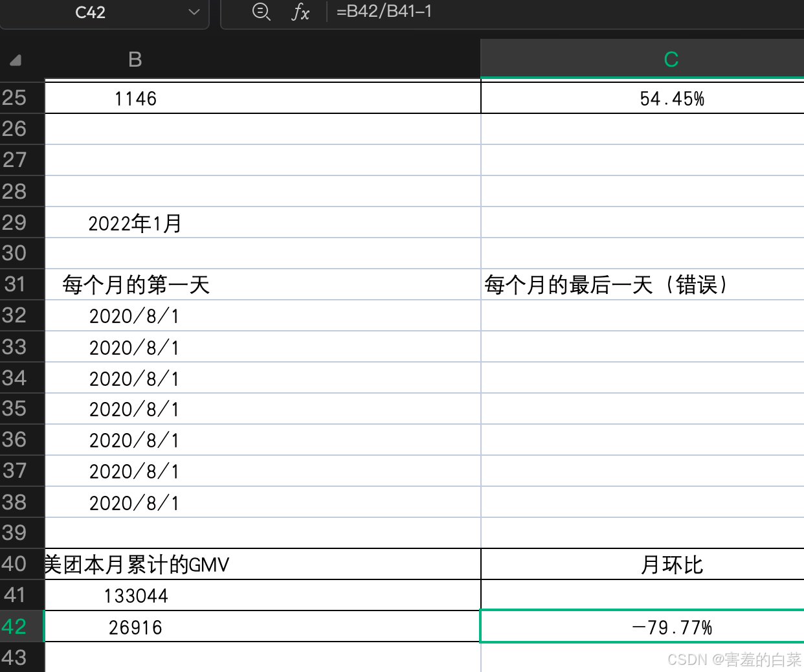Click cell 每个月的第一天

click(263, 284)
